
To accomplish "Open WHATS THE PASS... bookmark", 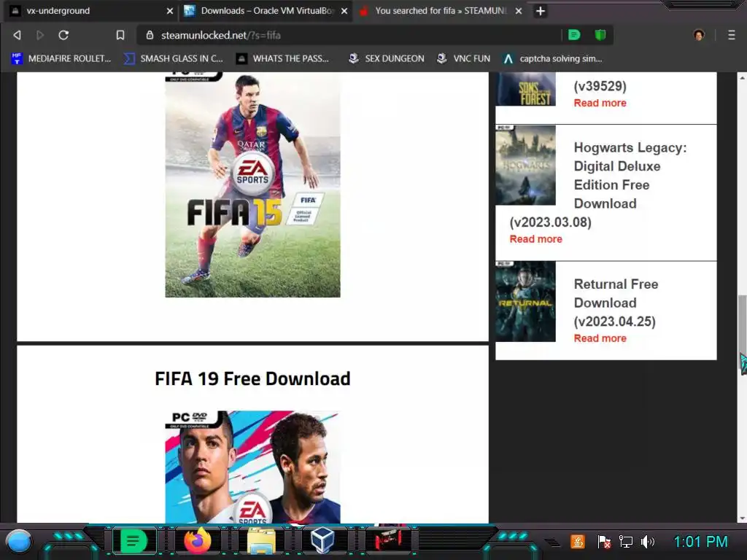I will [x=283, y=58].
